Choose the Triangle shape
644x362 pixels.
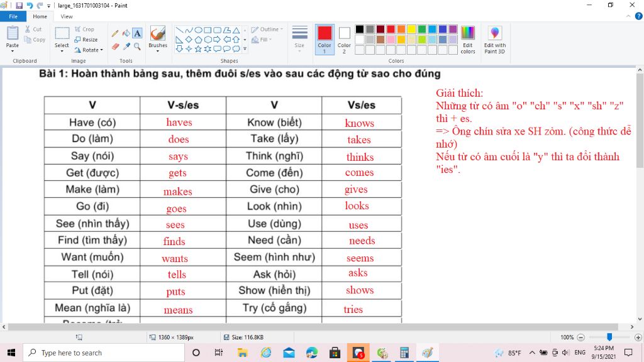point(236,30)
